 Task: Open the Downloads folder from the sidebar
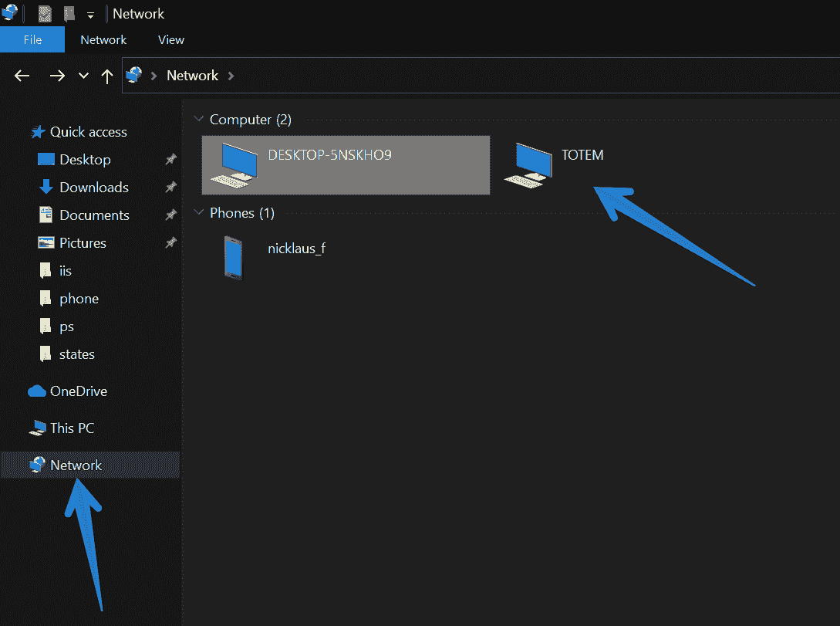click(x=93, y=187)
